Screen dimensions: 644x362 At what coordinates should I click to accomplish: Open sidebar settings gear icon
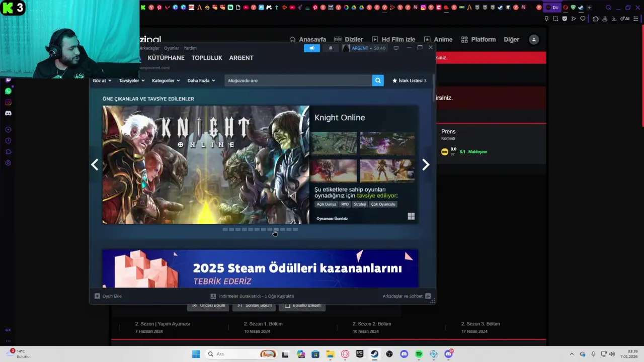coord(8,163)
